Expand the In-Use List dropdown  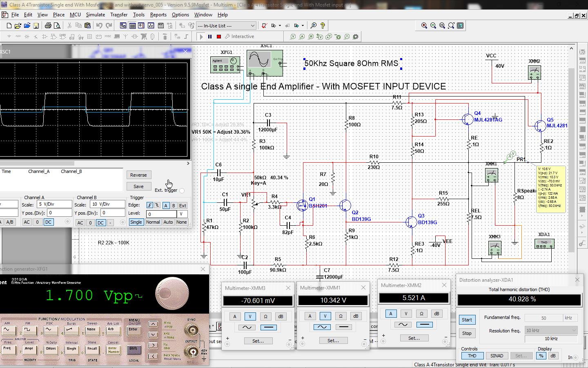(x=252, y=25)
